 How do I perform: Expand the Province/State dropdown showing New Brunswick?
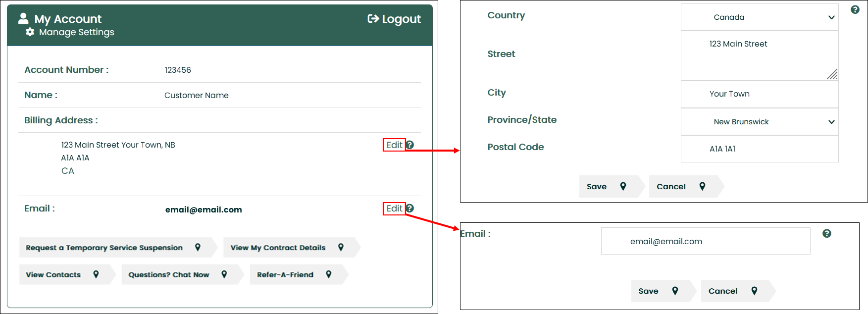click(x=759, y=122)
